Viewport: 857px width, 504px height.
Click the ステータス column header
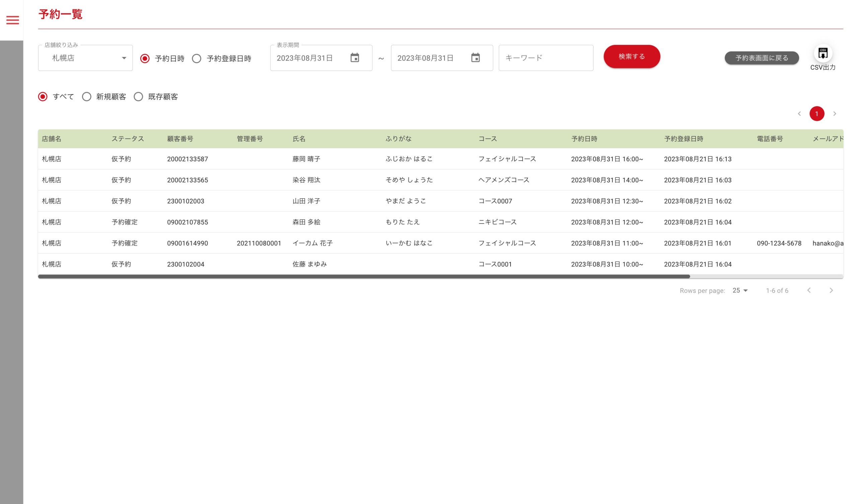pos(128,139)
